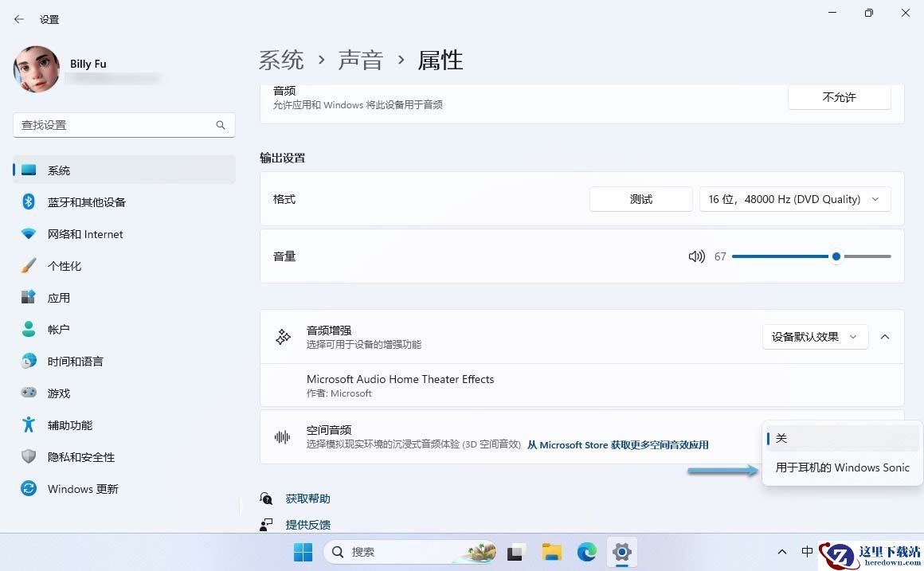This screenshot has height=571, width=924.
Task: Open the Windows Start menu
Action: (x=303, y=552)
